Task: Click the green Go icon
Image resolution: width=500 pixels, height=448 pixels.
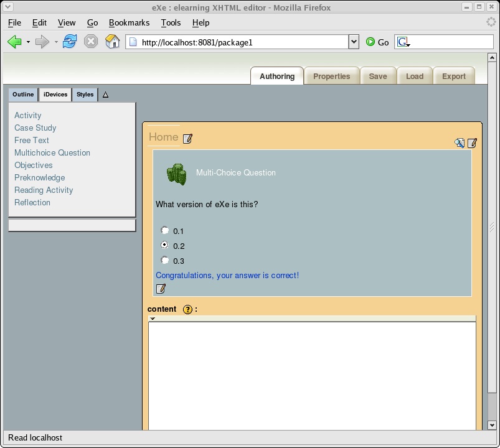Action: pos(370,42)
